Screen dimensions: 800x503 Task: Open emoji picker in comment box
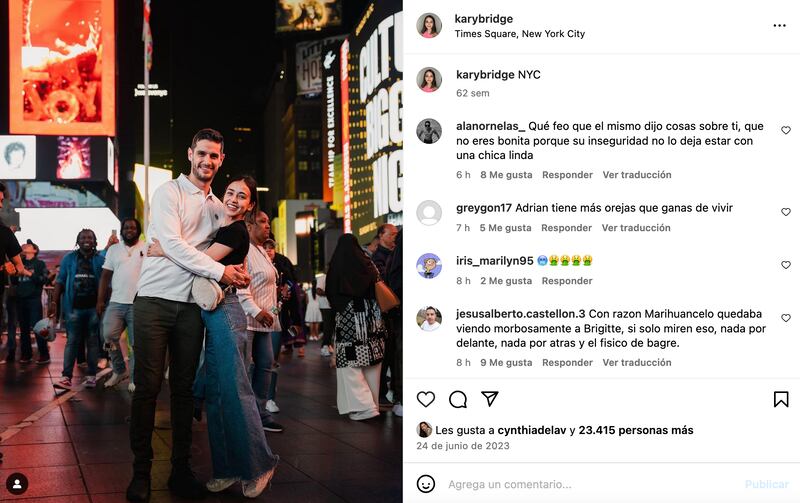click(x=426, y=484)
